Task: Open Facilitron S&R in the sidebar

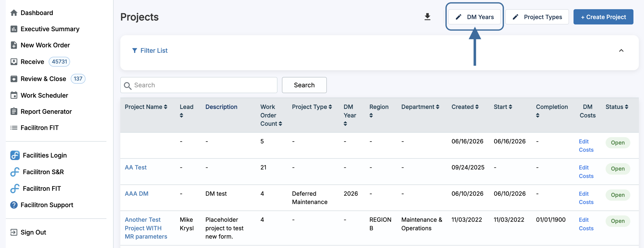Action: tap(43, 172)
